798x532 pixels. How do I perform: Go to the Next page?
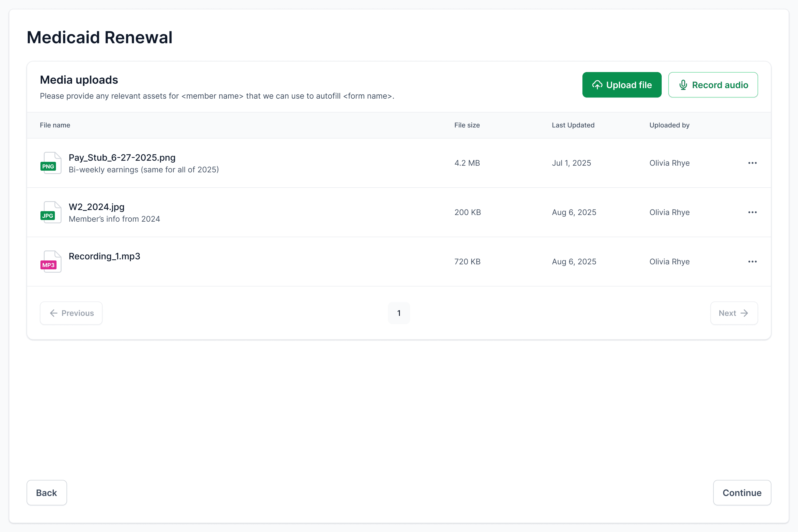[x=734, y=313]
